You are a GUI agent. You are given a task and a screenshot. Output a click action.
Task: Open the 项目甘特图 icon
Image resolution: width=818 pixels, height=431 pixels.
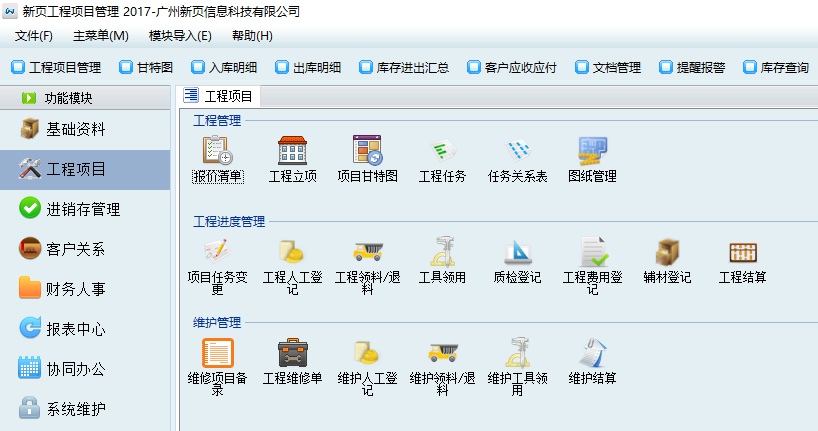click(x=367, y=150)
